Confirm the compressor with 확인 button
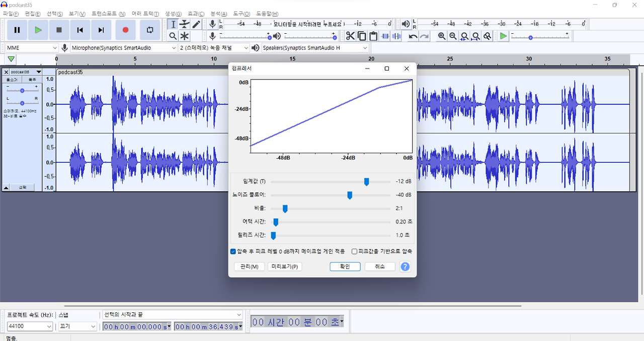Viewport: 644px width, 341px height. tap(345, 267)
